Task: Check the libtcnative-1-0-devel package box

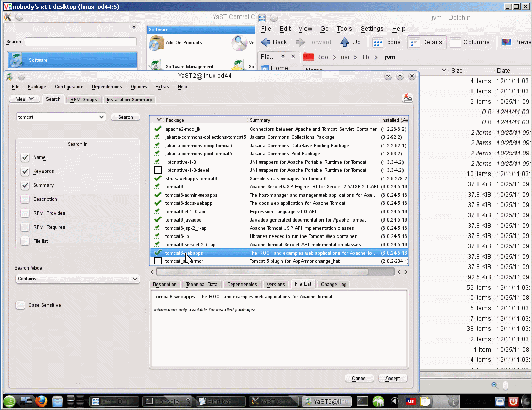Action: 158,170
